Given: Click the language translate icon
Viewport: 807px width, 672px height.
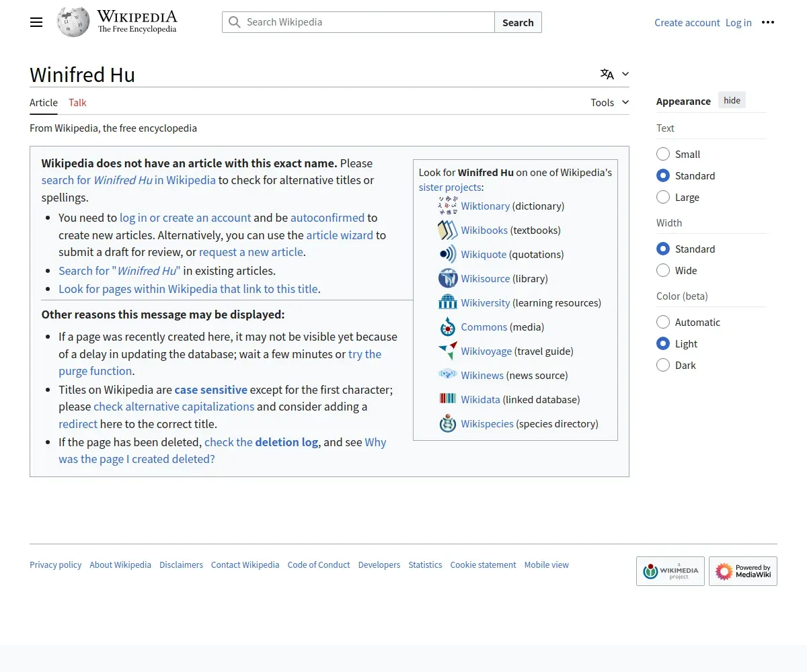Looking at the screenshot, I should pos(607,74).
